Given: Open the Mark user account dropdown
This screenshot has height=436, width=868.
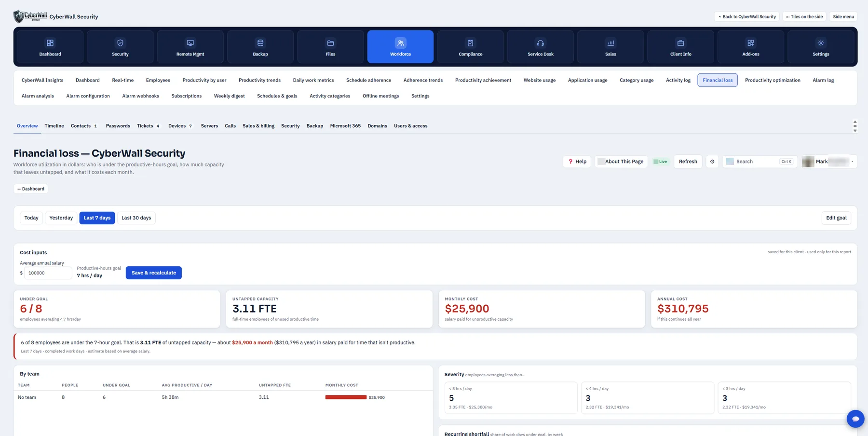Looking at the screenshot, I should pyautogui.click(x=829, y=162).
